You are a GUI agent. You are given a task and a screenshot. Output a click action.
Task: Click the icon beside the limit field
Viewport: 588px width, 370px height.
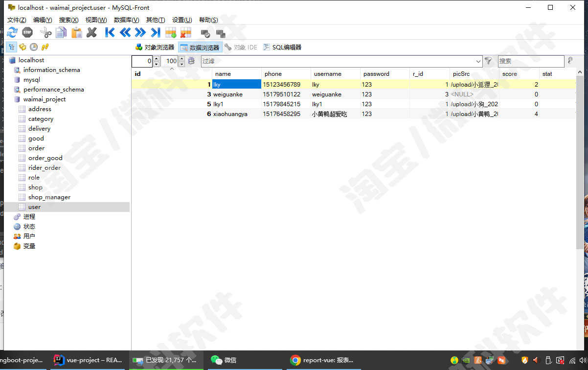[191, 61]
